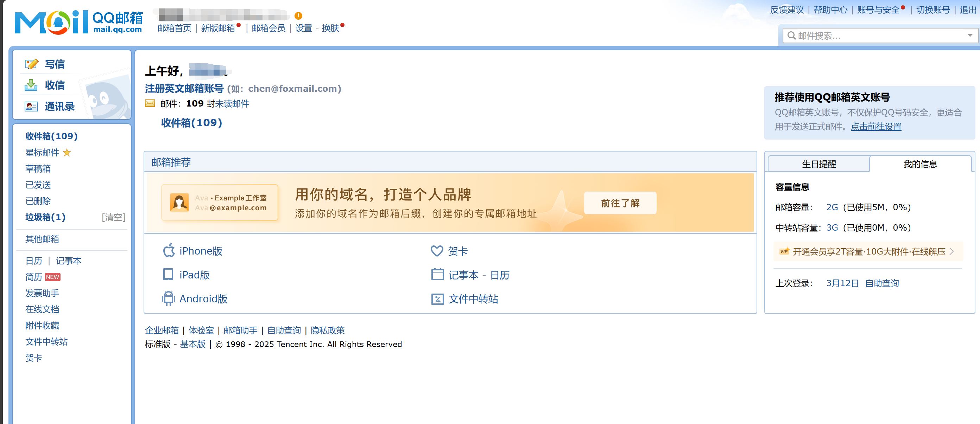Screen dimensions: 980x424
Task: Click the calendar icon for 记事本 - 日历
Action: [x=437, y=275]
